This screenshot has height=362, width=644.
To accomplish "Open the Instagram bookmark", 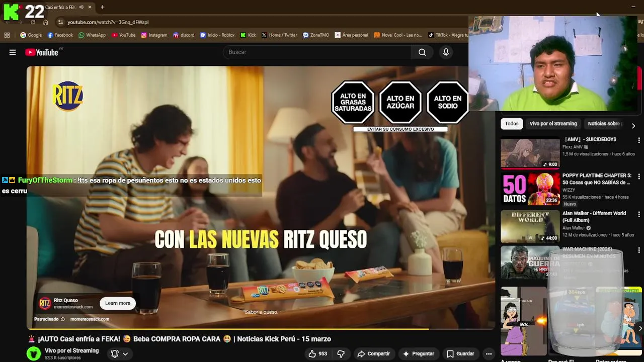I will [154, 35].
